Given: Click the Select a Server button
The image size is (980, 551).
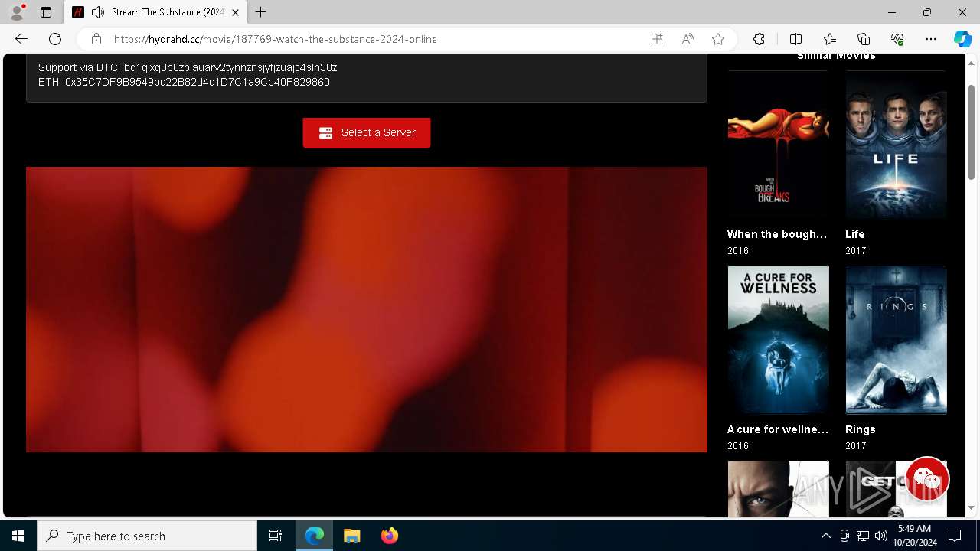Looking at the screenshot, I should click(x=366, y=132).
